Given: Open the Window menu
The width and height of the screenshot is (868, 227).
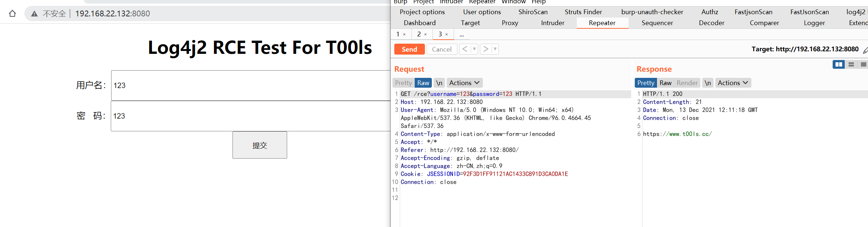Looking at the screenshot, I should [x=513, y=2].
